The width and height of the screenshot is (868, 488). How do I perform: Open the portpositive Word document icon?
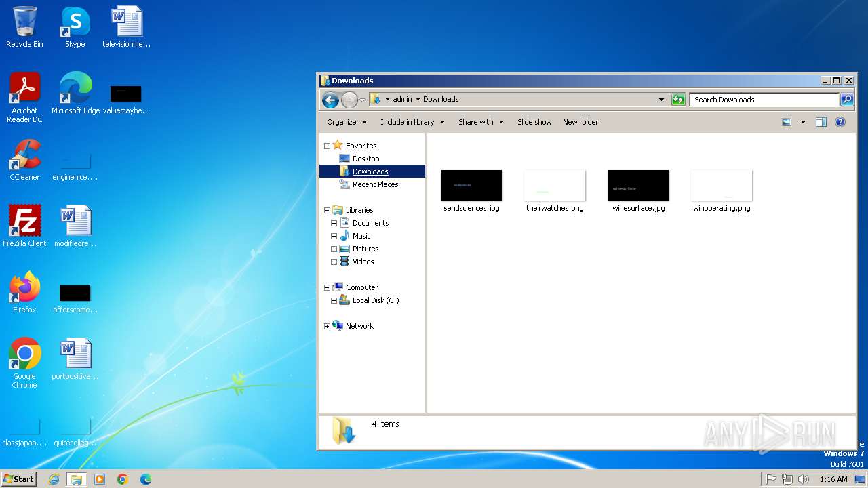click(x=75, y=359)
